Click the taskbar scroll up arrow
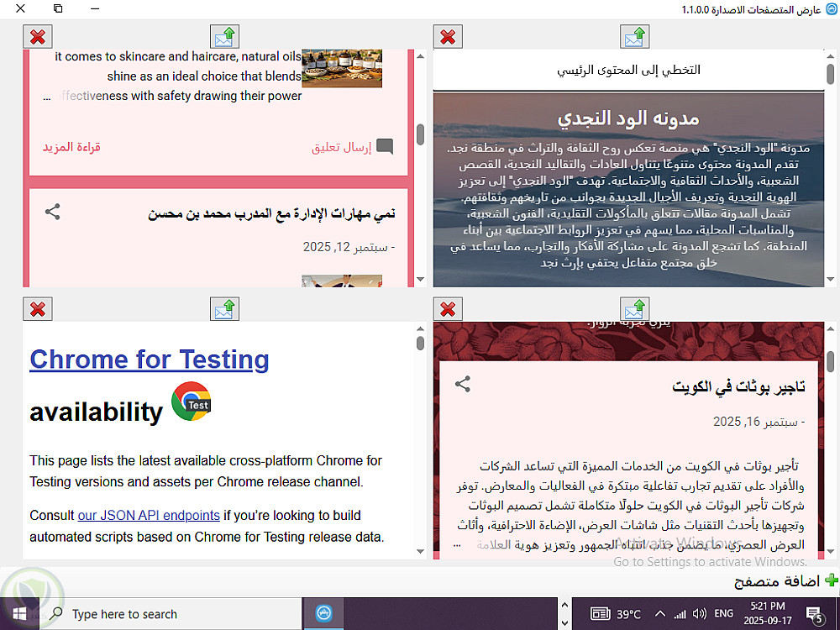840x630 pixels. 564,604
